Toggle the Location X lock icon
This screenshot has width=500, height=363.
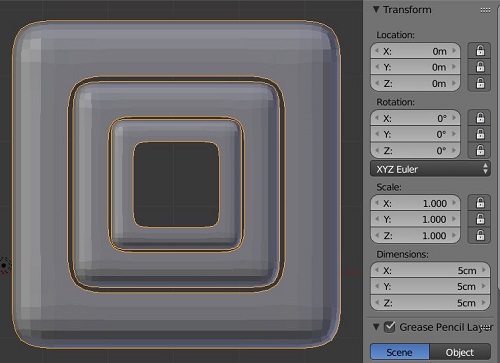point(479,51)
